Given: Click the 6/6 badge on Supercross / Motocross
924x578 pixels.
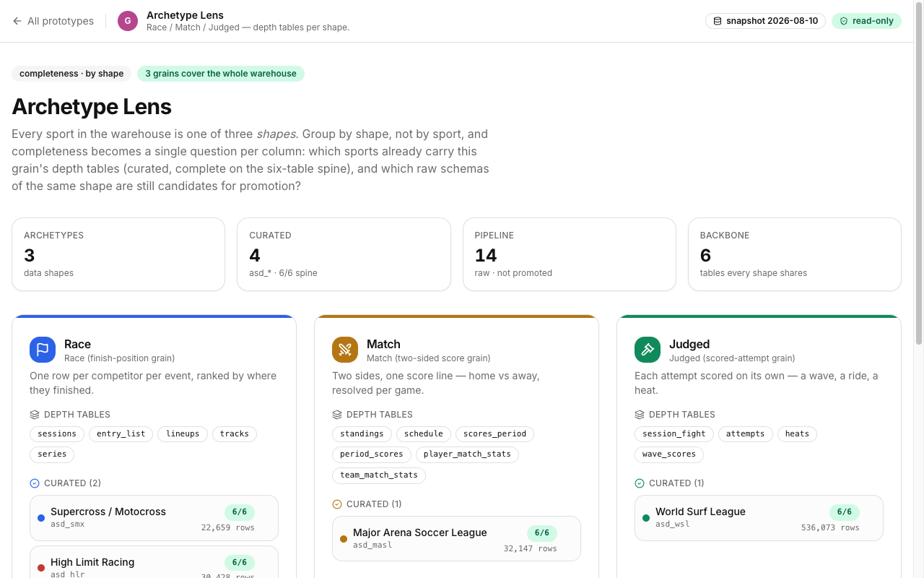Looking at the screenshot, I should [x=240, y=512].
